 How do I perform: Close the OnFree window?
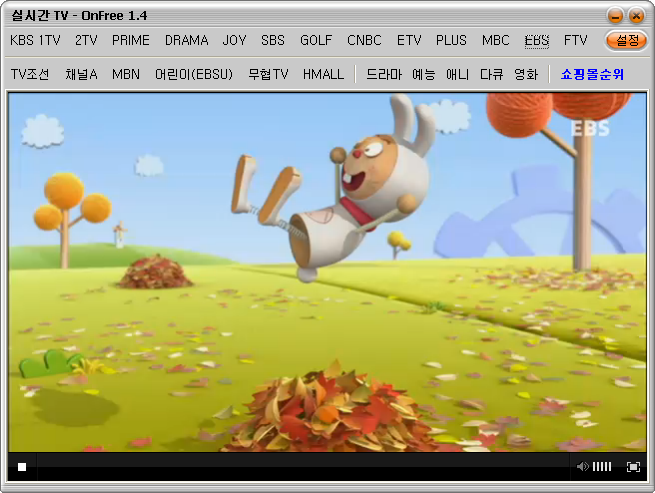[x=636, y=16]
